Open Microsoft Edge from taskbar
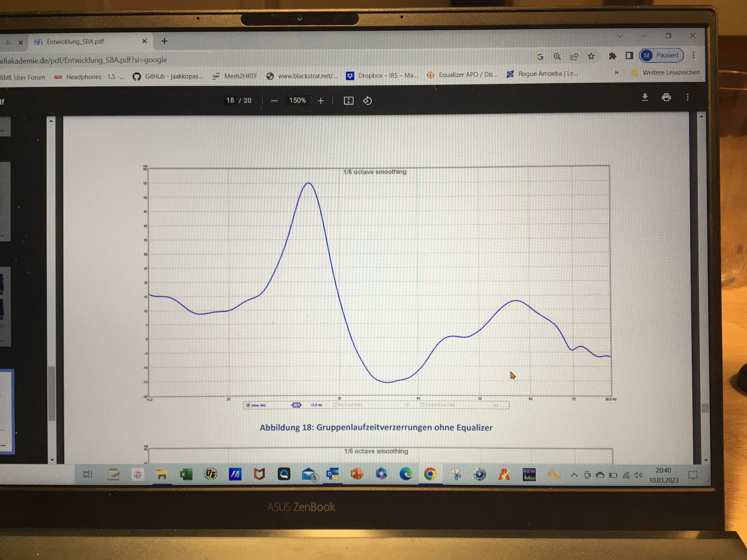Image resolution: width=747 pixels, height=560 pixels. coord(406,474)
